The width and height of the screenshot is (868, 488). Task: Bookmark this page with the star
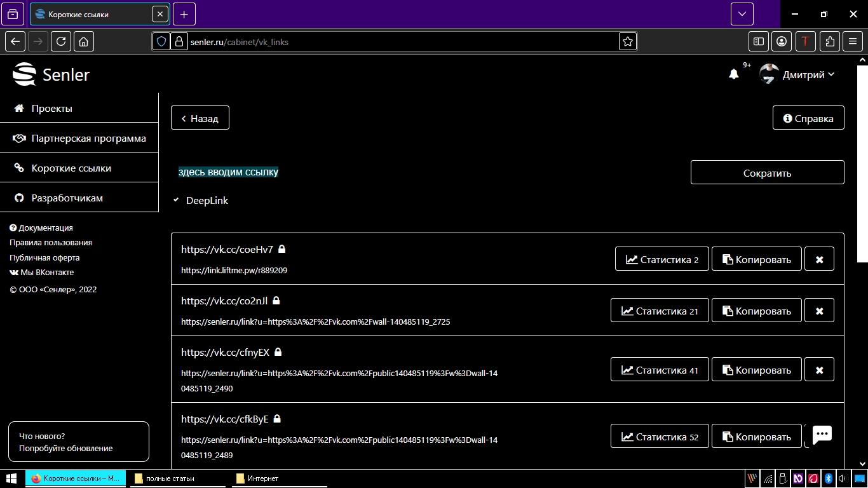tap(628, 41)
